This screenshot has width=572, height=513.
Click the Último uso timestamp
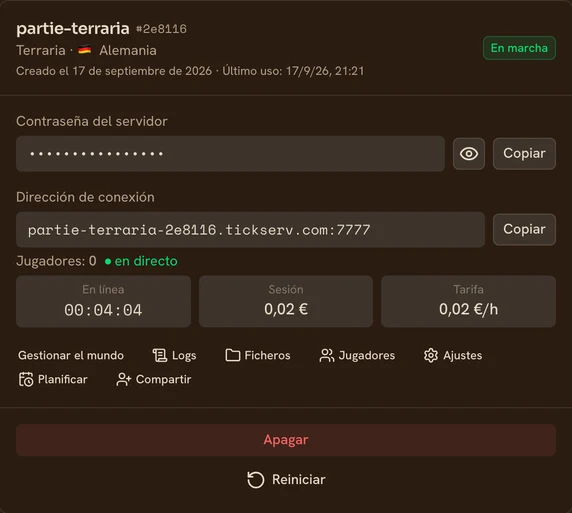293,71
